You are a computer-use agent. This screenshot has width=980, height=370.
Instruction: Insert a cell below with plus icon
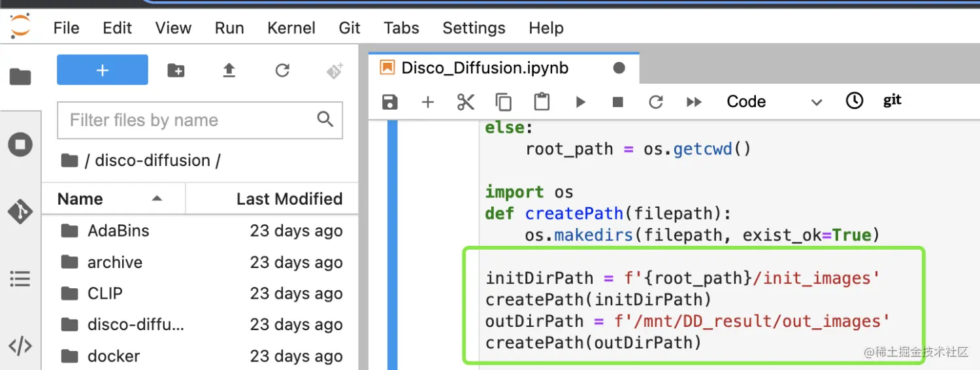click(x=428, y=102)
